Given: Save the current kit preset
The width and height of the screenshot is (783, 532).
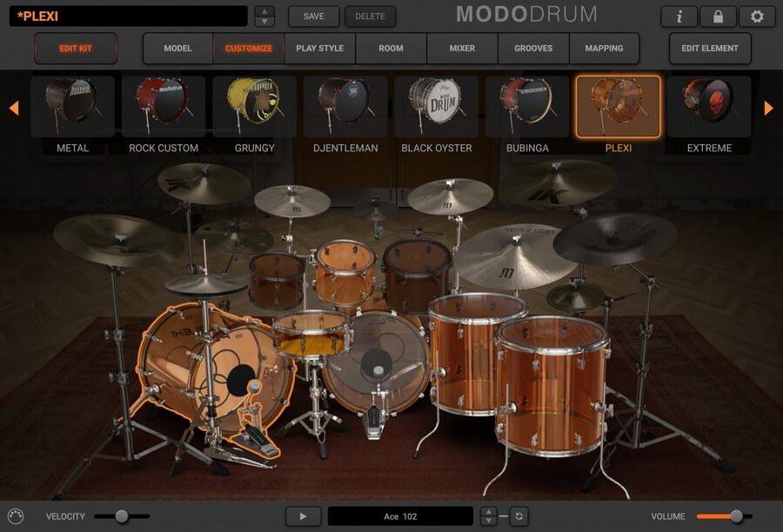Looking at the screenshot, I should [x=313, y=16].
